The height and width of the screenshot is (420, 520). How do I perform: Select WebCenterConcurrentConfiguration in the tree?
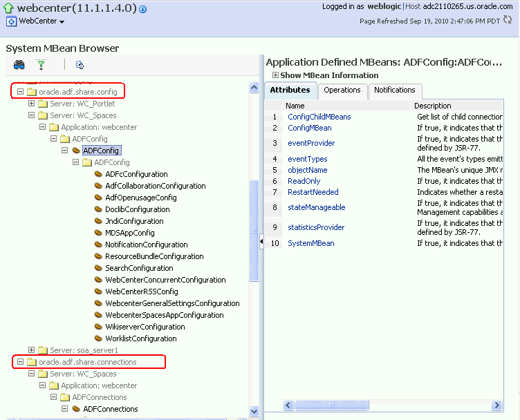[x=165, y=280]
